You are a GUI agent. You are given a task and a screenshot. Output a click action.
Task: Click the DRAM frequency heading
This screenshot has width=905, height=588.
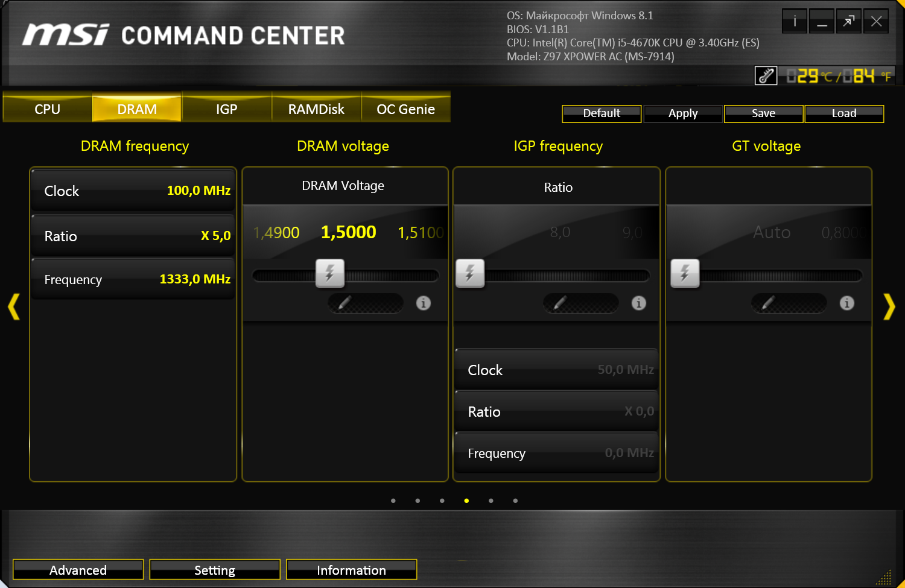pyautogui.click(x=135, y=146)
